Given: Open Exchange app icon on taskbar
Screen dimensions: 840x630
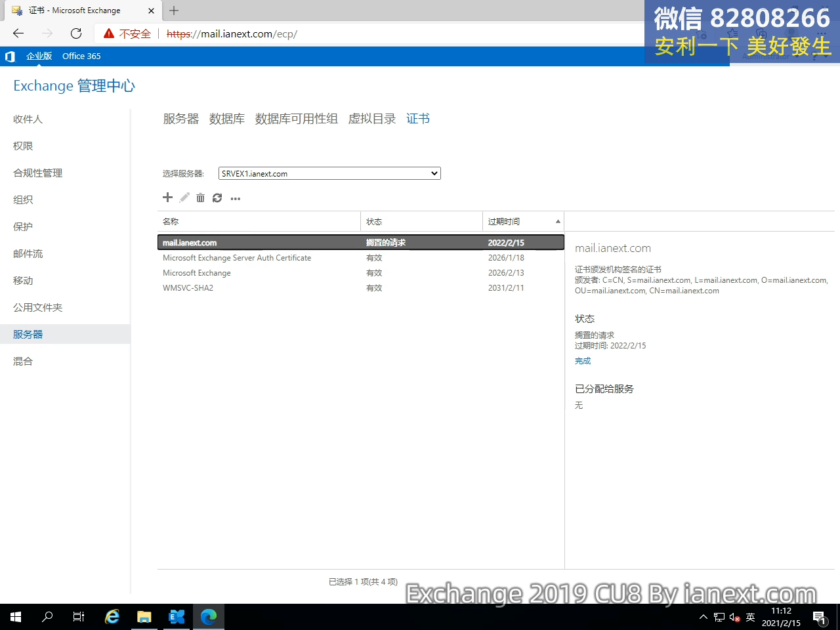Looking at the screenshot, I should (177, 617).
